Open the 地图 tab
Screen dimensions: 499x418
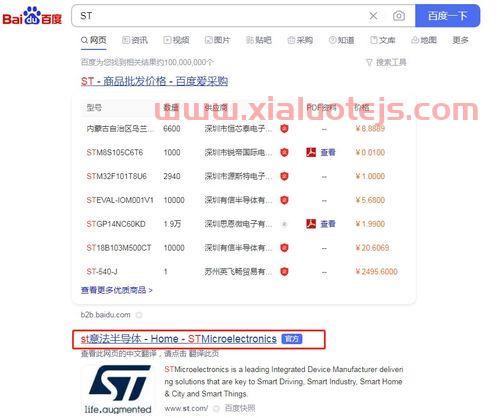[424, 40]
